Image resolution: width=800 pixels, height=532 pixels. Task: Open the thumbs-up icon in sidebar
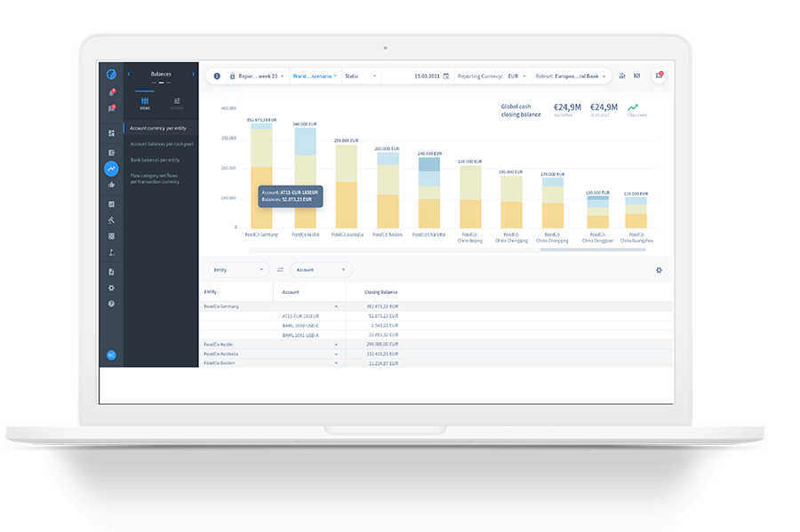tap(111, 185)
